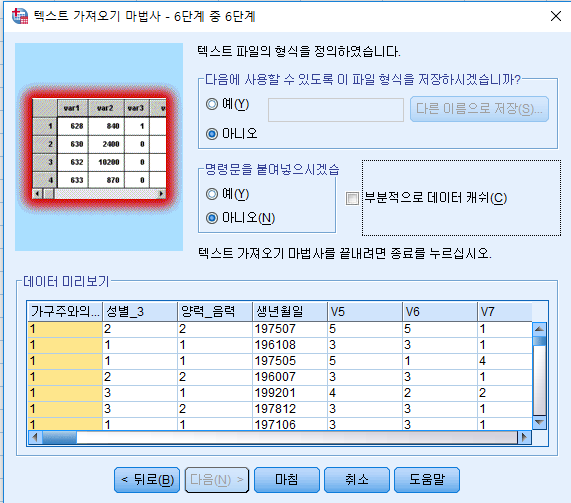This screenshot has height=503, width=571.
Task: Select 아니오(N) for pasting syntax
Action: click(x=240, y=218)
